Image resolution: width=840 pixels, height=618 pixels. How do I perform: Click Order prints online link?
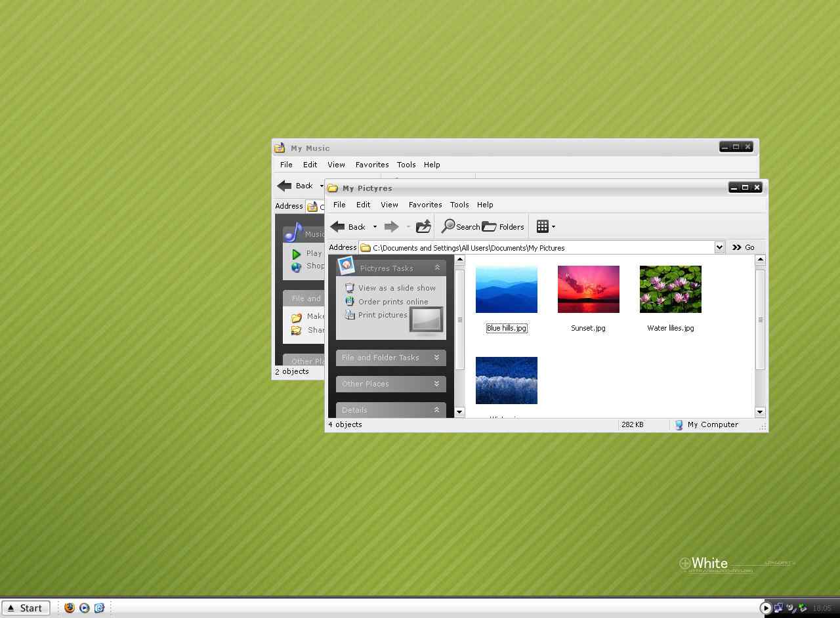393,302
